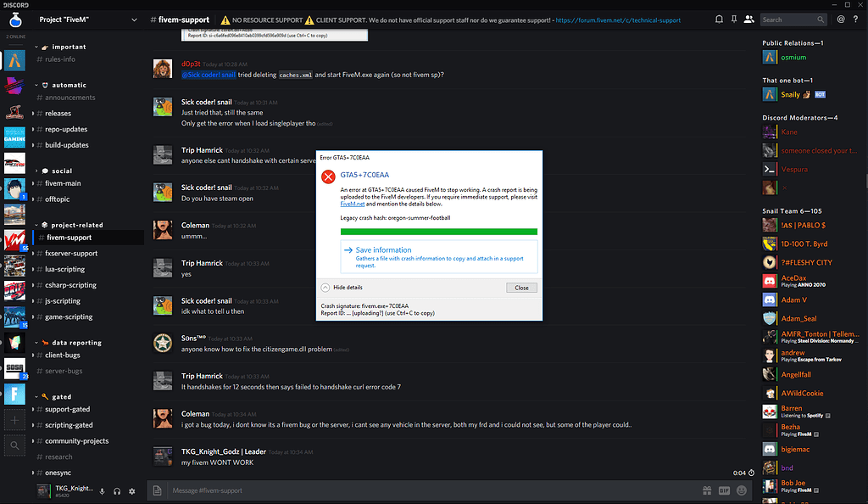868x504 pixels.
Task: Open forum technical-support link in topic
Action: (618, 20)
